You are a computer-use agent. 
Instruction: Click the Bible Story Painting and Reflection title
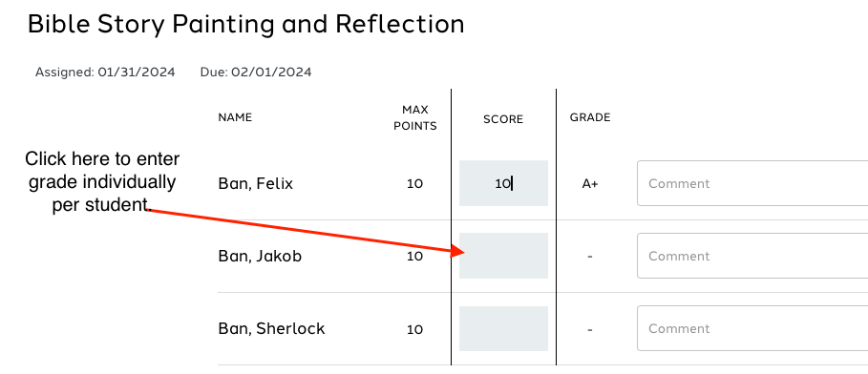[245, 25]
